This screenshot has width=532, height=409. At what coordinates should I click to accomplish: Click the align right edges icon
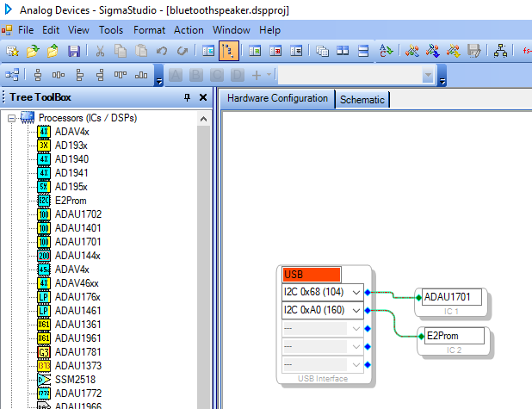100,75
